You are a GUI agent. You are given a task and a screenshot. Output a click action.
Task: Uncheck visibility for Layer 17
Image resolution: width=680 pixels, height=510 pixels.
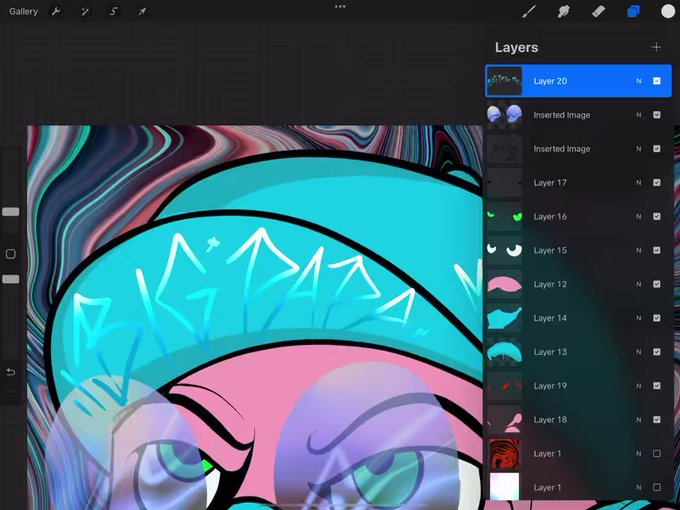pos(657,183)
